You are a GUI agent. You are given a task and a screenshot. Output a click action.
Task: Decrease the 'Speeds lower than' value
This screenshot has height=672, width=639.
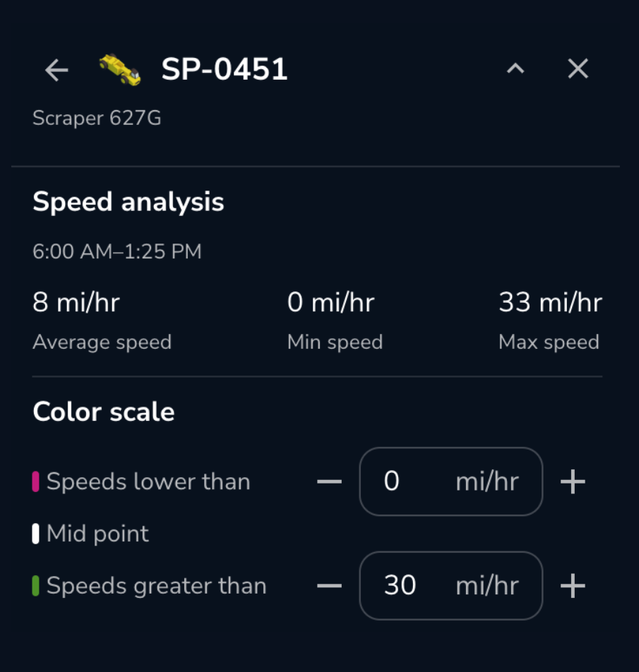[x=329, y=482]
